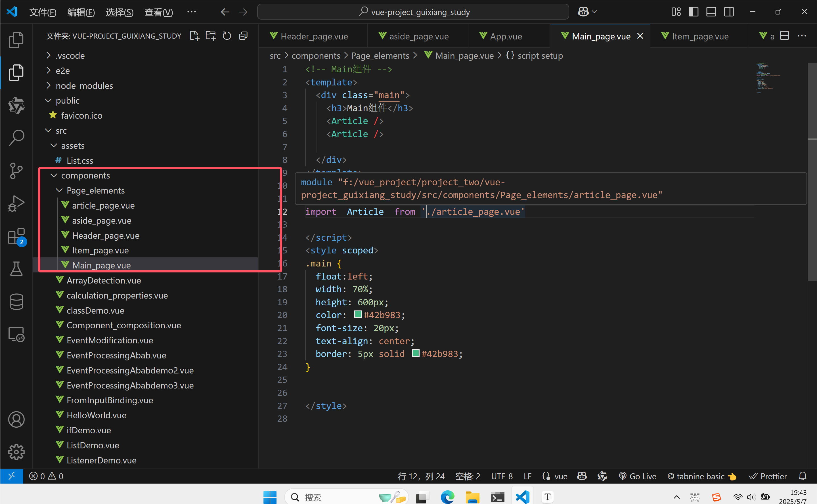The height and width of the screenshot is (504, 817).
Task: Open the Manage settings gear
Action: [16, 452]
